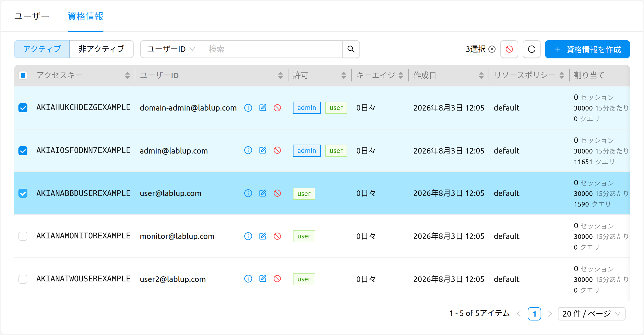Click access key AKIANATWOUSEREXAMPLE
Viewport: 644px width, 335px height.
point(83,279)
